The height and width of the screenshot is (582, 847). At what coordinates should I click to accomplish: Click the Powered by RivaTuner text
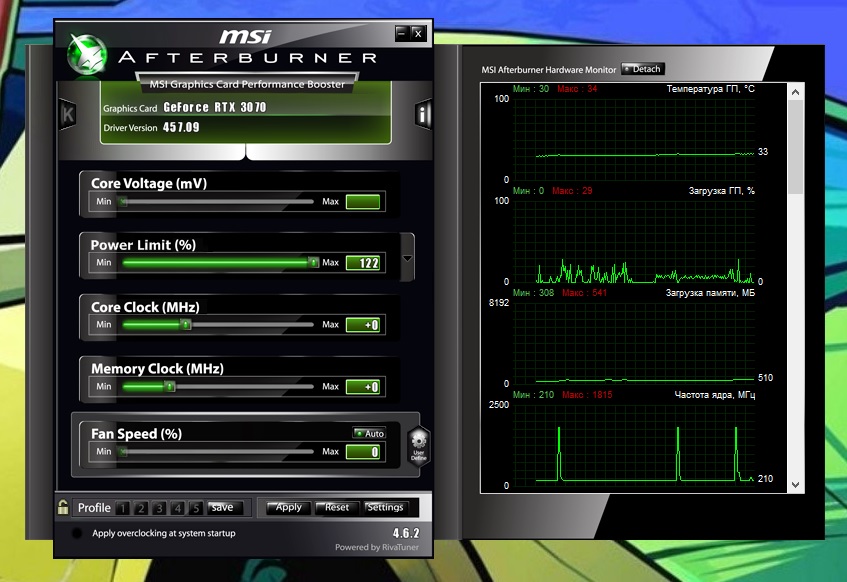[377, 547]
